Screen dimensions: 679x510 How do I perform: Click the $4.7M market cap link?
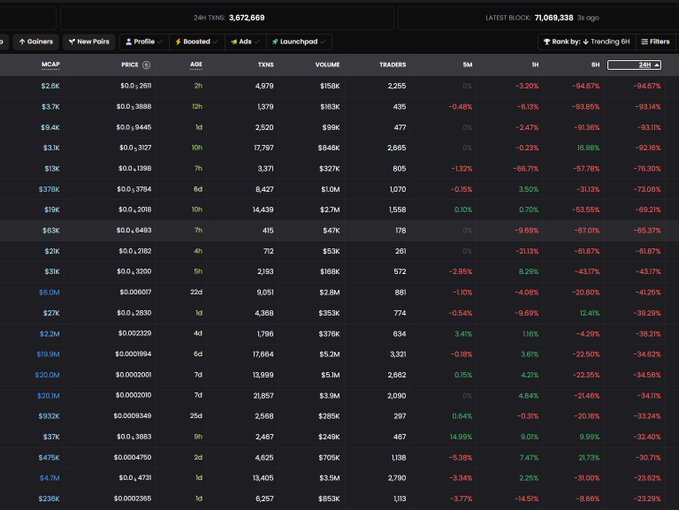[49, 478]
